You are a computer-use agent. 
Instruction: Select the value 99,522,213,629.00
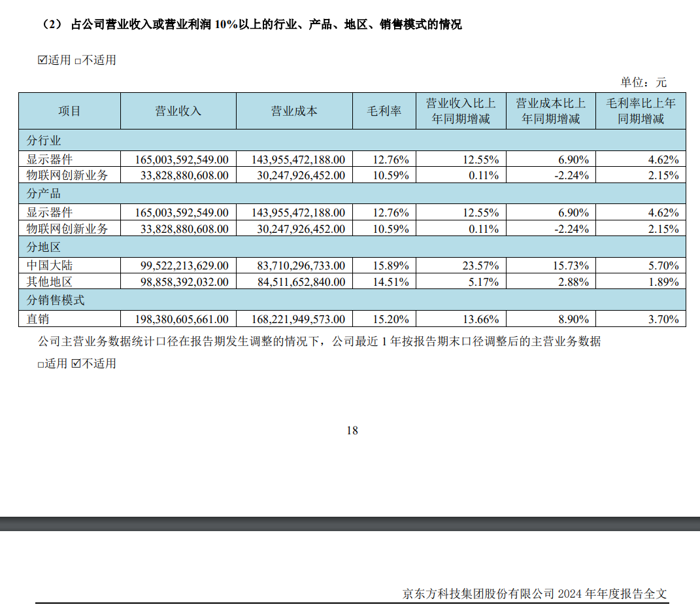coord(184,266)
